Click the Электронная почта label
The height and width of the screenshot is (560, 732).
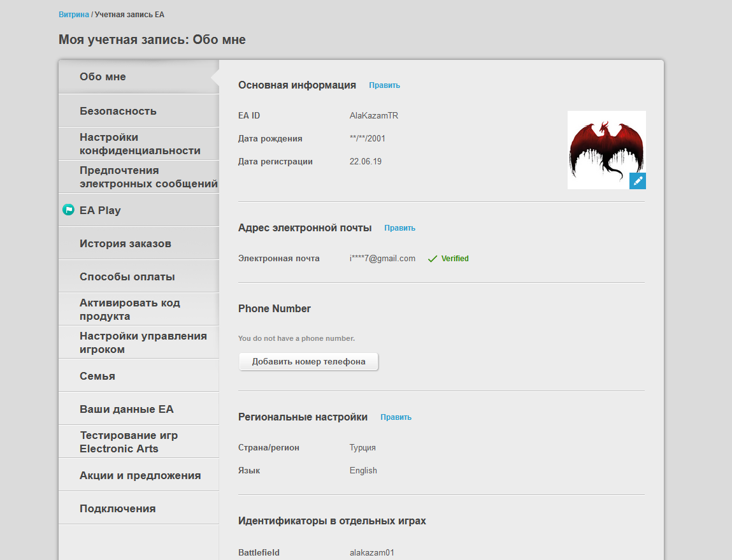[278, 259]
